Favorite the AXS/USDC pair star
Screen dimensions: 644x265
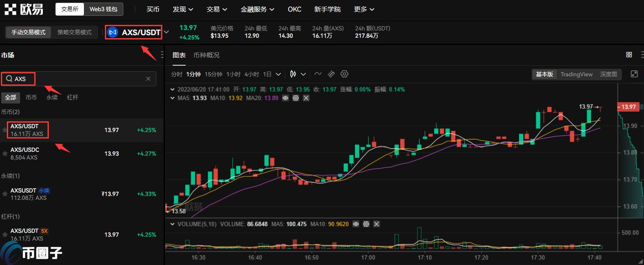pyautogui.click(x=5, y=154)
